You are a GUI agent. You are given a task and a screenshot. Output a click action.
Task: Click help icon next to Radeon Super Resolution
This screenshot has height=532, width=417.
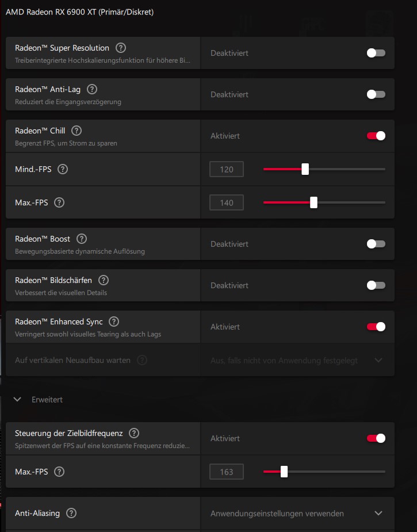pyautogui.click(x=121, y=48)
